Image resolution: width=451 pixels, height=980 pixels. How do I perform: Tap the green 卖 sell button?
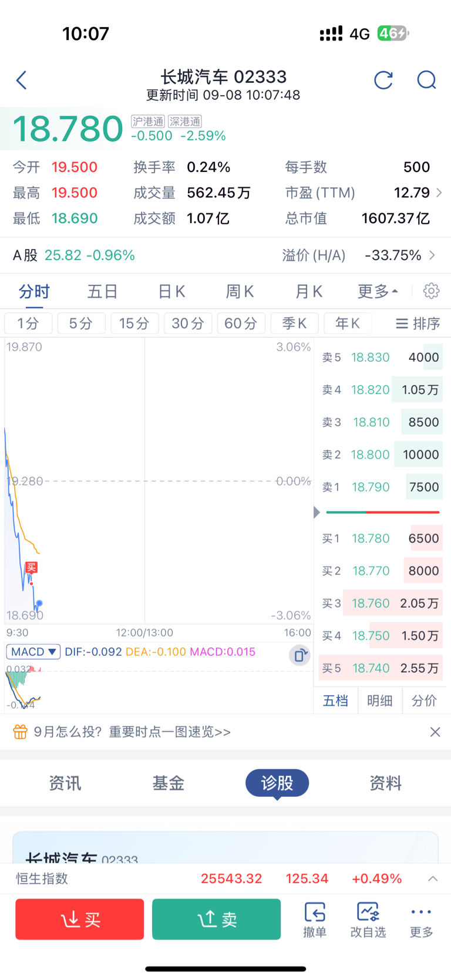coord(217,920)
